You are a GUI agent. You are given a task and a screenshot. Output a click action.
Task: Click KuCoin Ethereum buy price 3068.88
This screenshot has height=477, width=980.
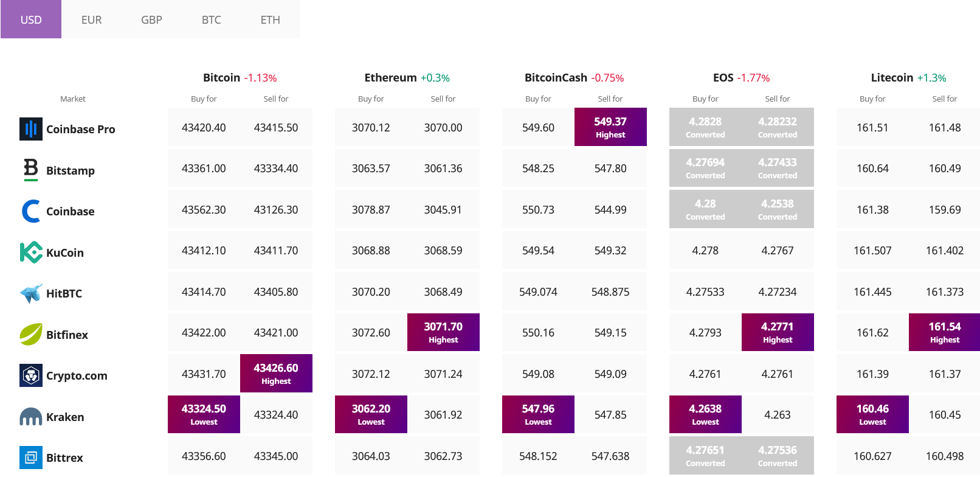point(371,250)
